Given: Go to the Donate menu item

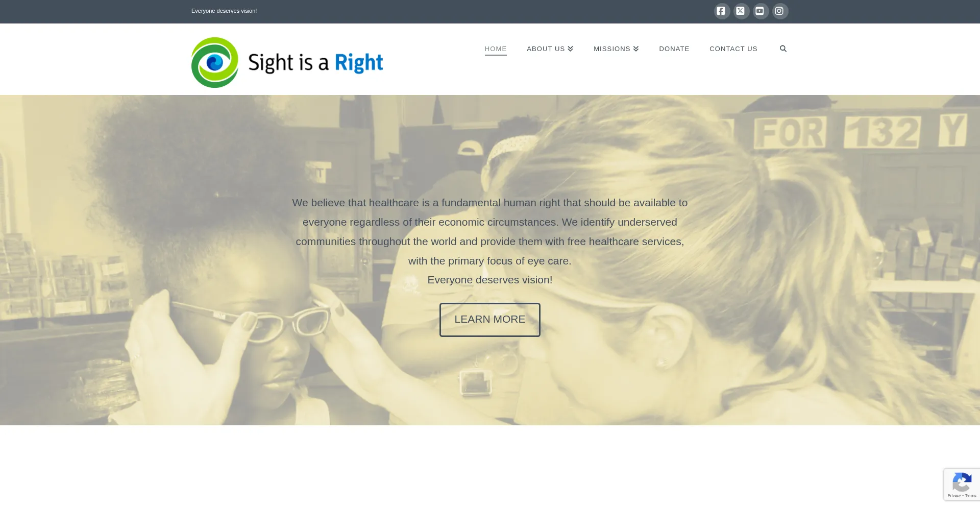Looking at the screenshot, I should pos(674,49).
